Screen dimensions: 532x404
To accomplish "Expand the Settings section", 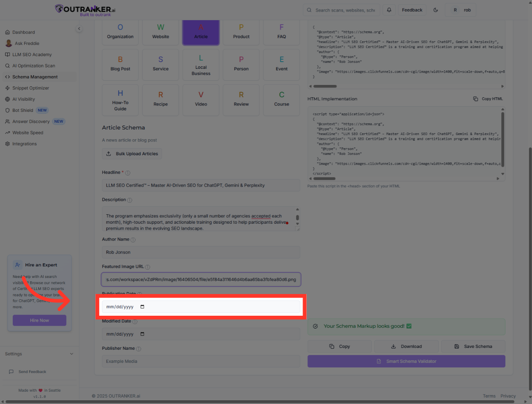I will (39, 354).
